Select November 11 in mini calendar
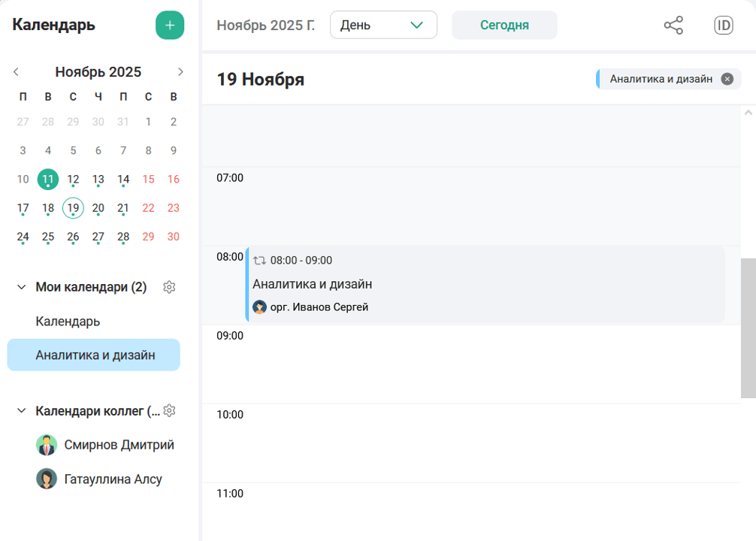The width and height of the screenshot is (756, 541). [48, 179]
